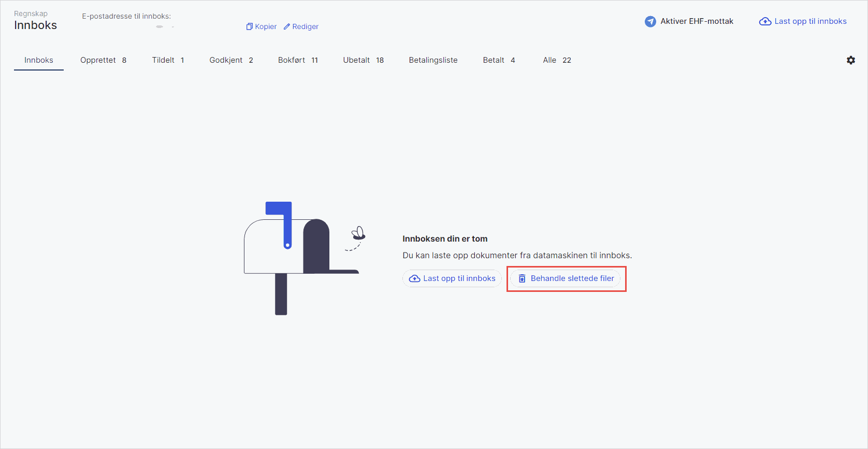
Task: Open the Bokført tab
Action: coord(298,60)
